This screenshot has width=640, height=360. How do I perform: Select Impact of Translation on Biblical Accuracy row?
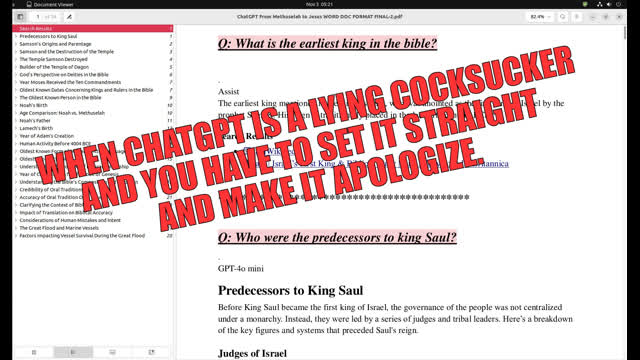click(x=93, y=212)
